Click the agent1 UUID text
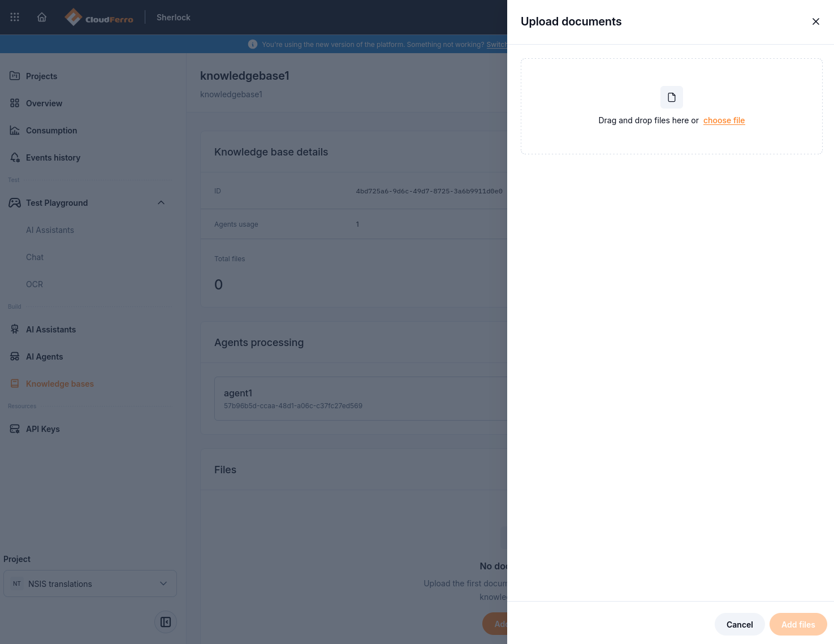834x644 pixels. (293, 406)
